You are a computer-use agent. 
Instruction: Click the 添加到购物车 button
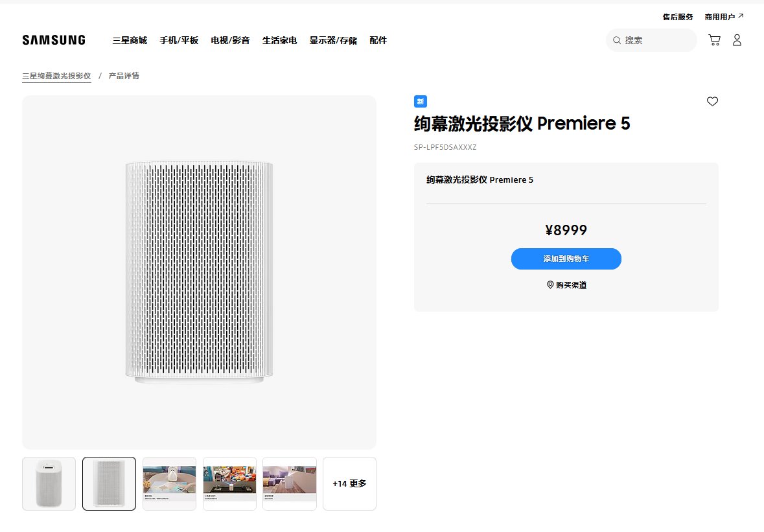[566, 259]
